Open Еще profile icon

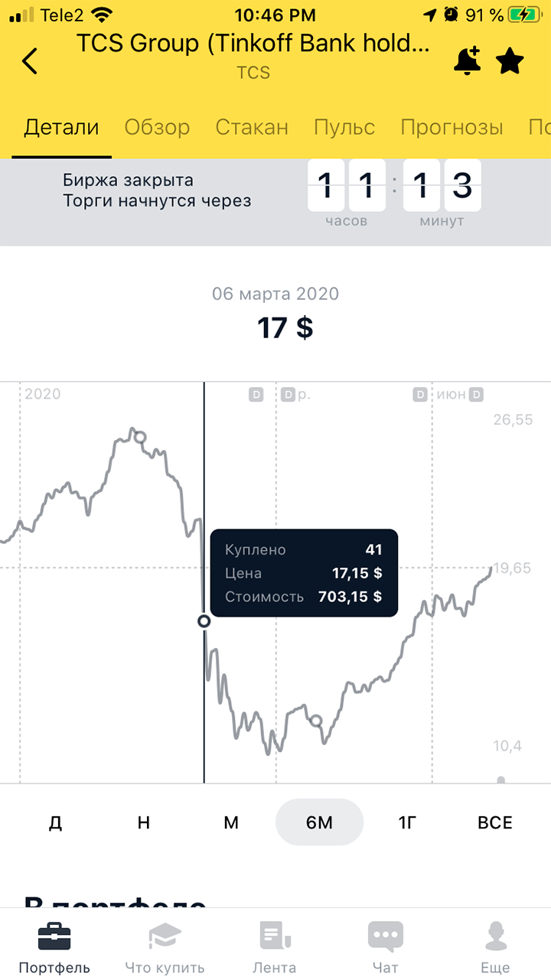(495, 937)
